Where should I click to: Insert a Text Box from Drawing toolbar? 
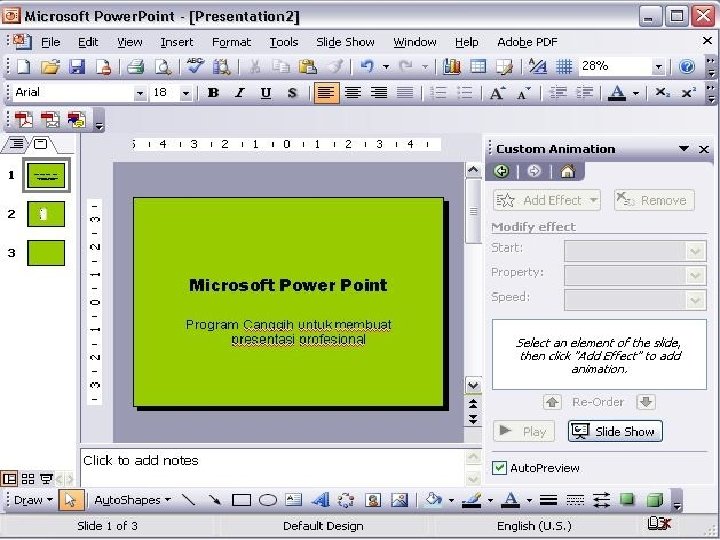pos(293,500)
